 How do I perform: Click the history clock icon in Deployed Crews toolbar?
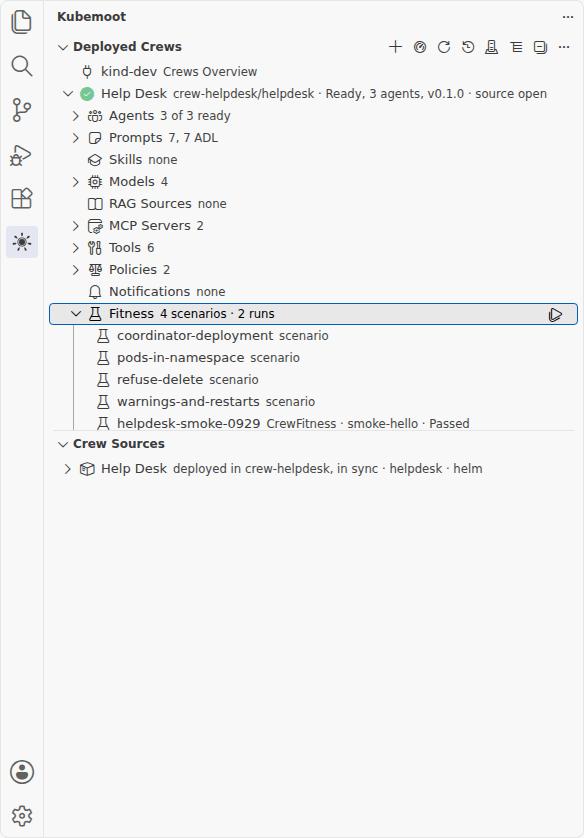pyautogui.click(x=468, y=47)
